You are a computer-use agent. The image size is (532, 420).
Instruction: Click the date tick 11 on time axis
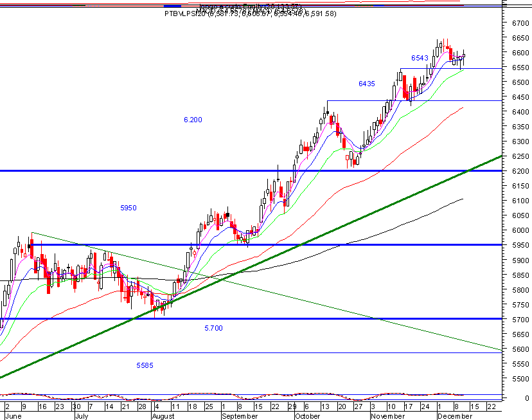(x=175, y=406)
